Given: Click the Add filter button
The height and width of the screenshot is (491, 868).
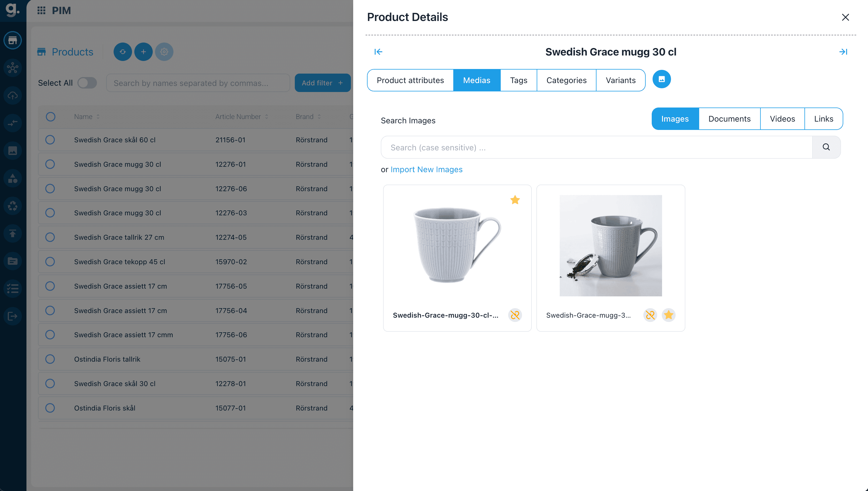Looking at the screenshot, I should click(322, 83).
